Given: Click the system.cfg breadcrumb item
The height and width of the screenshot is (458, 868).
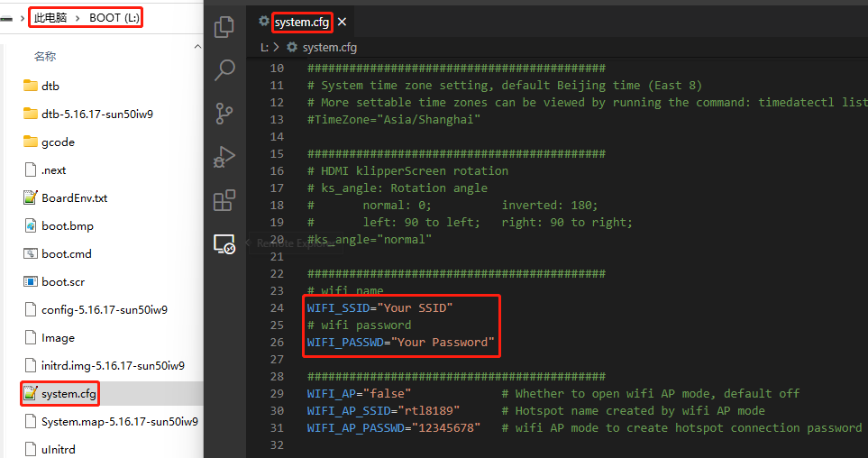Looking at the screenshot, I should pos(328,47).
